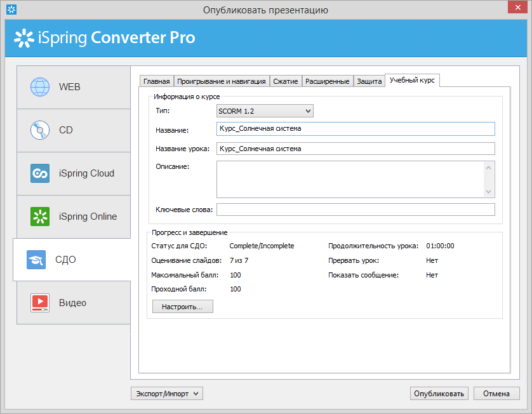Click the 7 из 7 slides value

pyautogui.click(x=239, y=260)
